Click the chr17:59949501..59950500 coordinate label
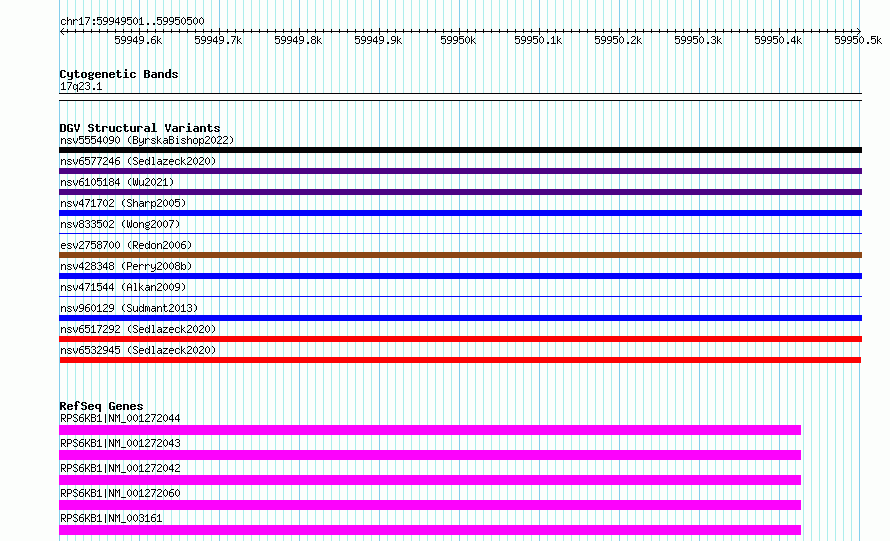 click(x=132, y=21)
